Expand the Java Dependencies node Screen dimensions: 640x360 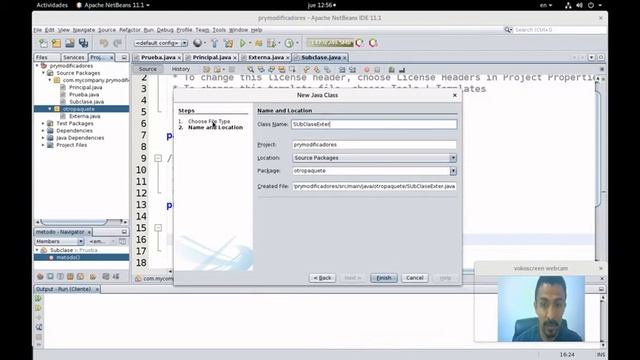coord(43,138)
